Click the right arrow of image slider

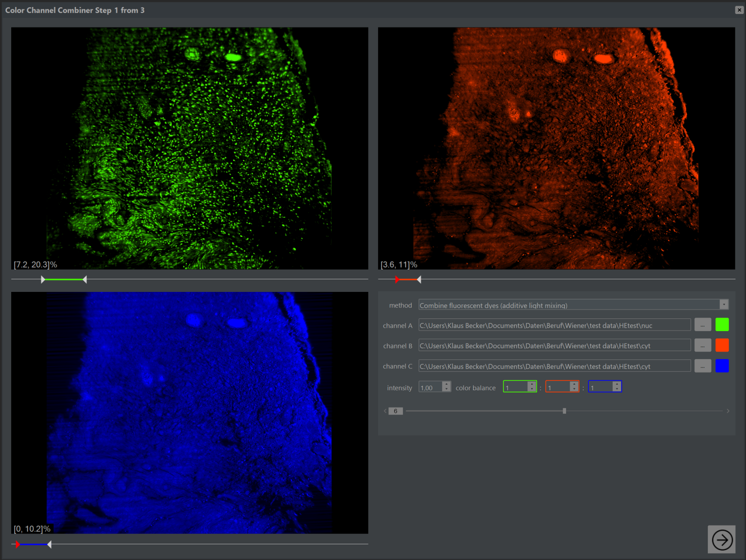pyautogui.click(x=728, y=411)
